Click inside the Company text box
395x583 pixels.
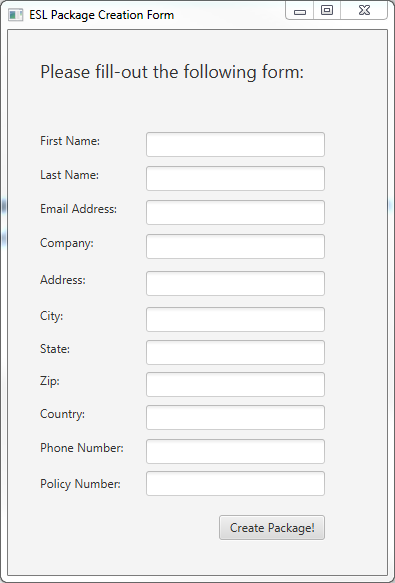coord(235,246)
